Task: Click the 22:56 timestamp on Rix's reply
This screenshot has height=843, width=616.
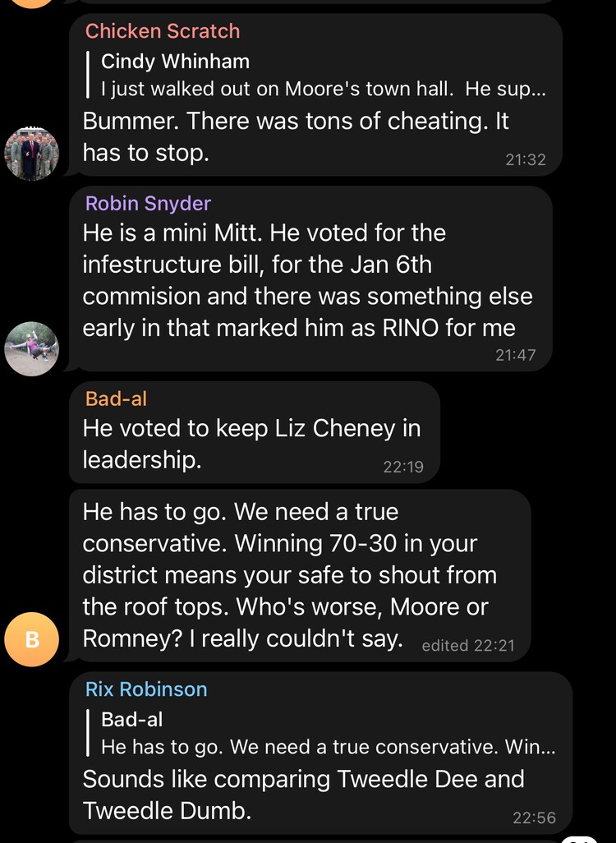Action: pos(534,818)
